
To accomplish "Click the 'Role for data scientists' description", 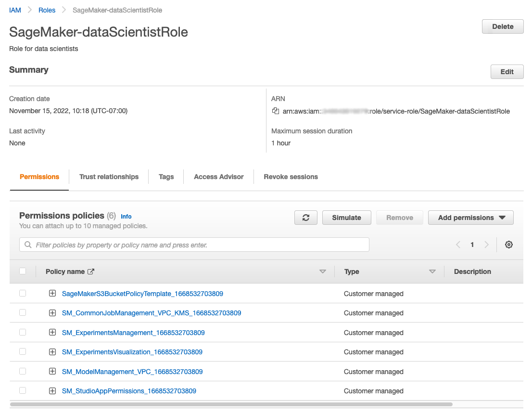I will tap(43, 49).
